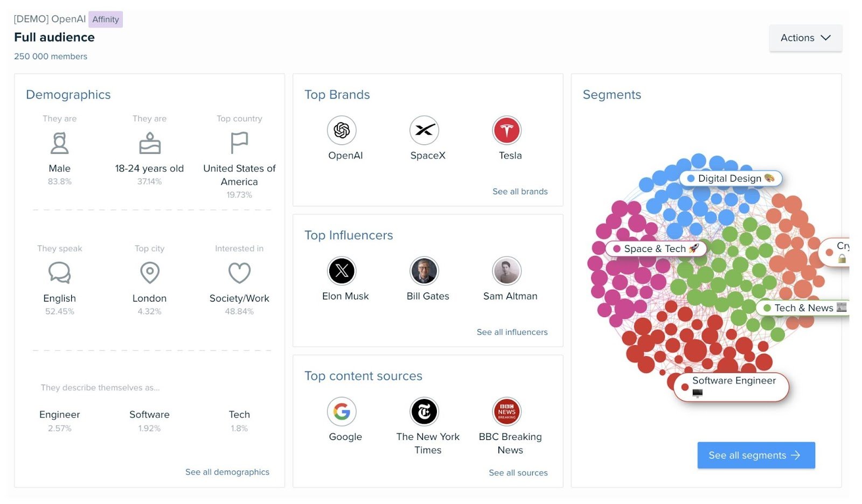This screenshot has height=504, width=862.
Task: Toggle the Digital Design segment
Action: 731,178
